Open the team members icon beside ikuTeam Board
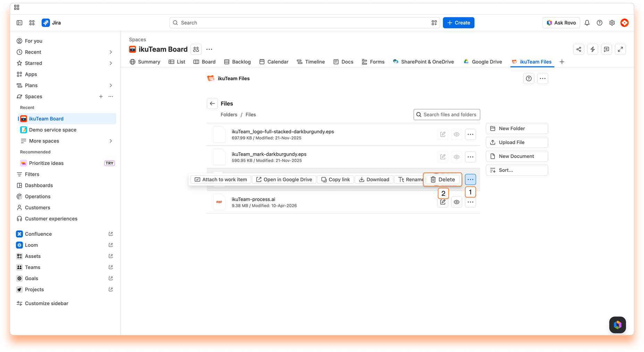 [196, 49]
